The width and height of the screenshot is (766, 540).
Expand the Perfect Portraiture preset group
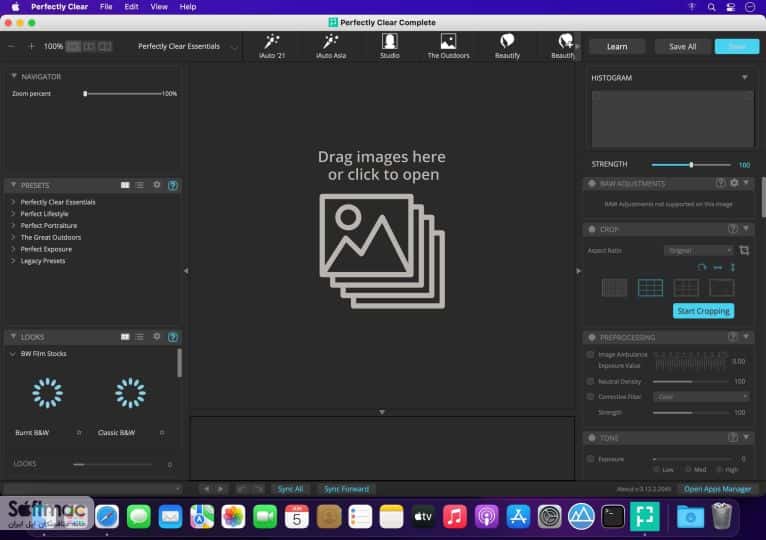[13, 225]
